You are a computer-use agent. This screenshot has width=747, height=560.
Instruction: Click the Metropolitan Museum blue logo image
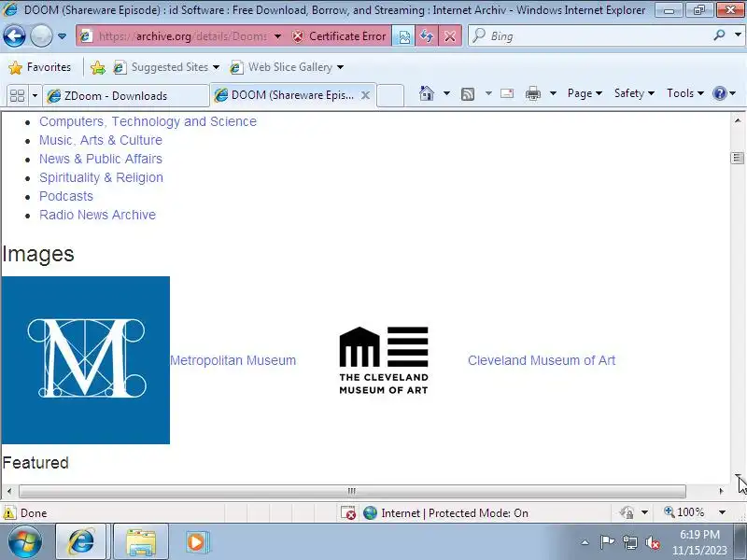click(86, 360)
